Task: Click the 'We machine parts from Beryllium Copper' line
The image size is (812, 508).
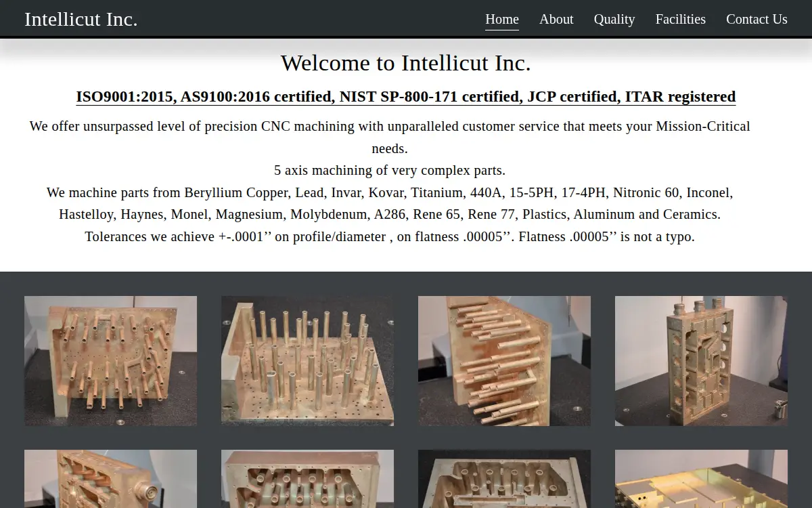Action: pyautogui.click(x=390, y=203)
